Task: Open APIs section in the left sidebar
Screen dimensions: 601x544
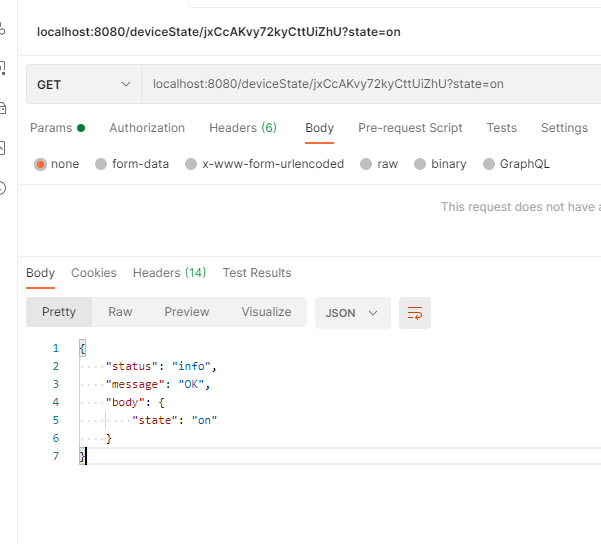Action: [3, 30]
